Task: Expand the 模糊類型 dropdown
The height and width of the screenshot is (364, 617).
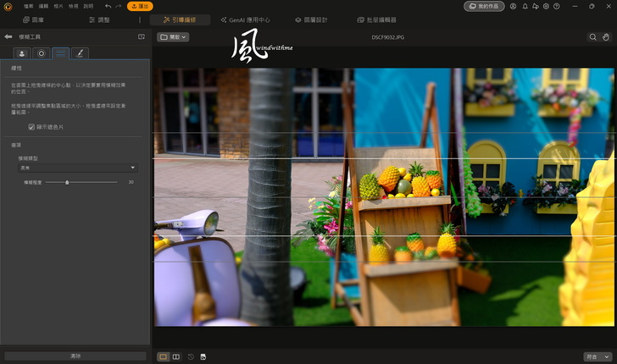Action: click(77, 168)
